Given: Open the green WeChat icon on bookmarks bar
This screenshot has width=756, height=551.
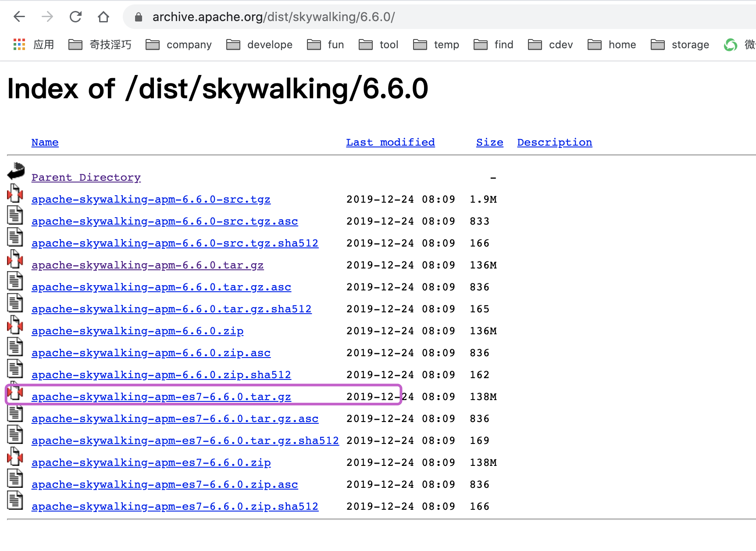Looking at the screenshot, I should (730, 44).
